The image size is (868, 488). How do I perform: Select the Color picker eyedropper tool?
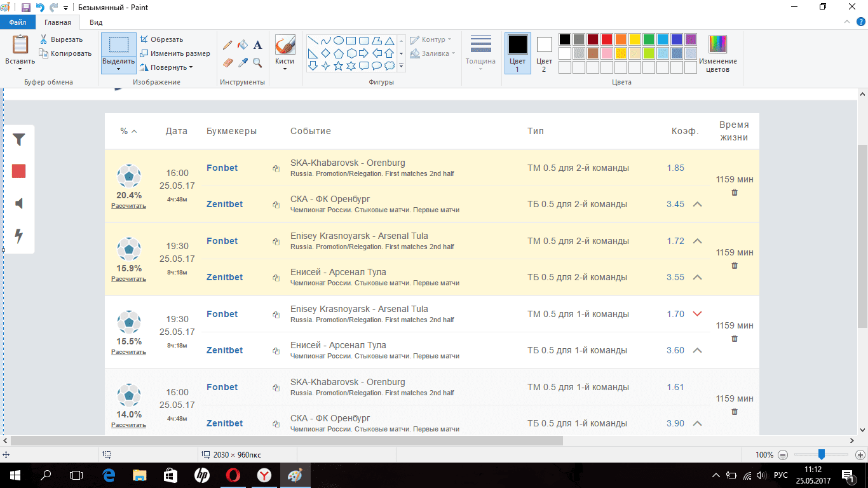[243, 62]
